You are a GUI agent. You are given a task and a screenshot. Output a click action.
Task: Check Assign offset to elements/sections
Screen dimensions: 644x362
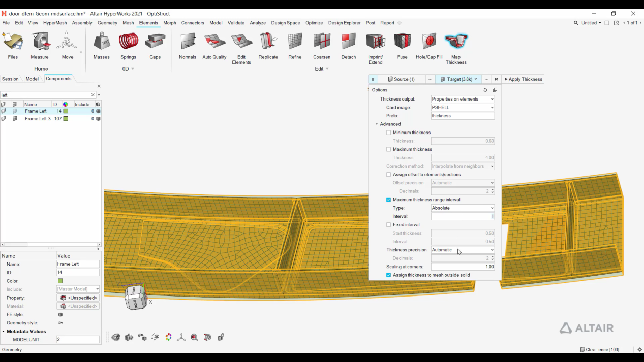(389, 175)
